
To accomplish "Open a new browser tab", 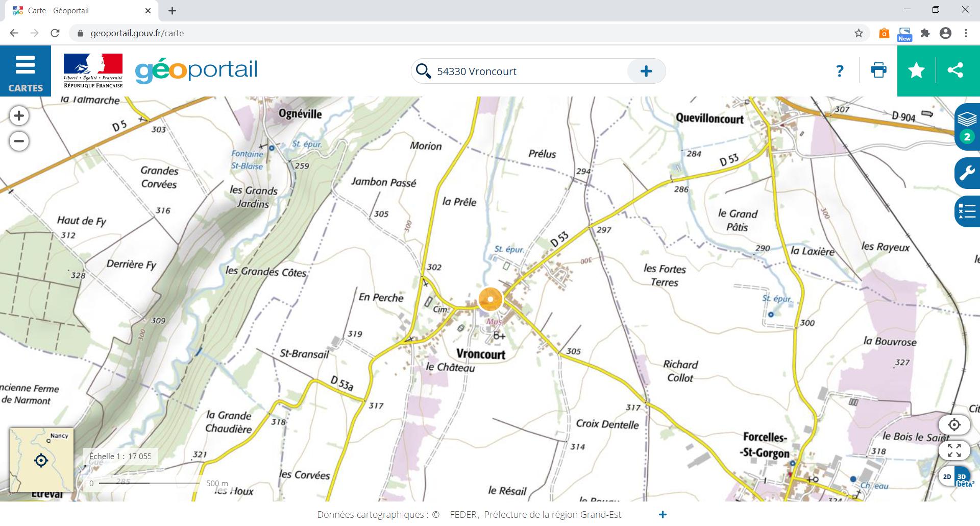I will [x=172, y=11].
